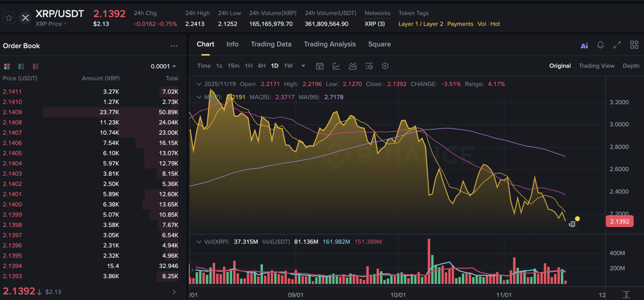
Task: Follow the XRP Price link
Action: (50, 24)
